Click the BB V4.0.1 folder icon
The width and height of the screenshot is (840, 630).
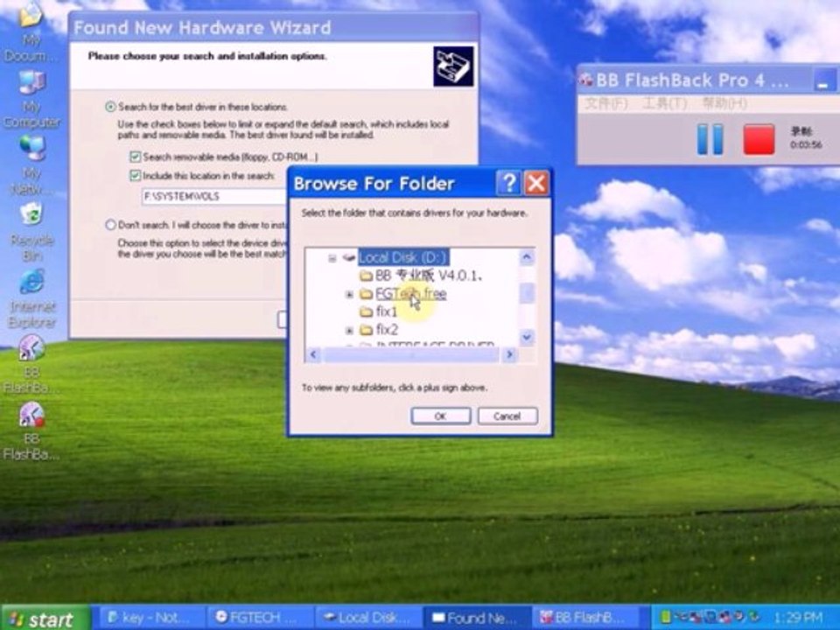(366, 276)
